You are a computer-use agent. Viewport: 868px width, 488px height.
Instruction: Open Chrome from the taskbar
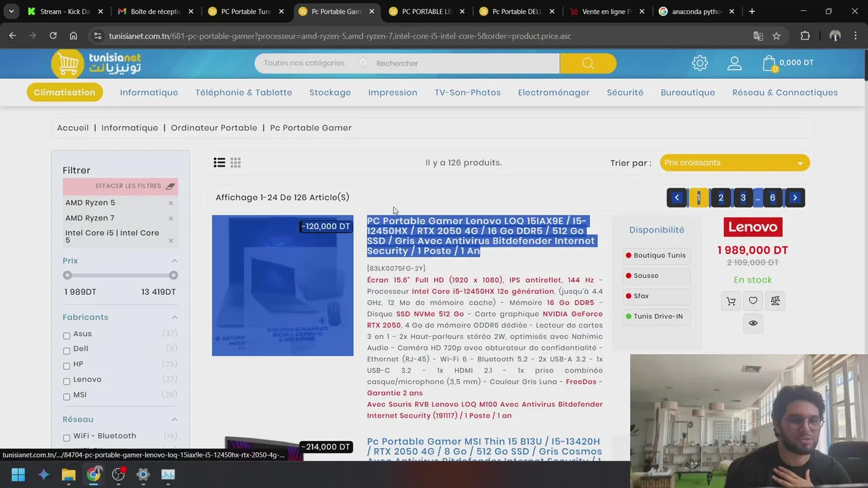click(x=94, y=474)
